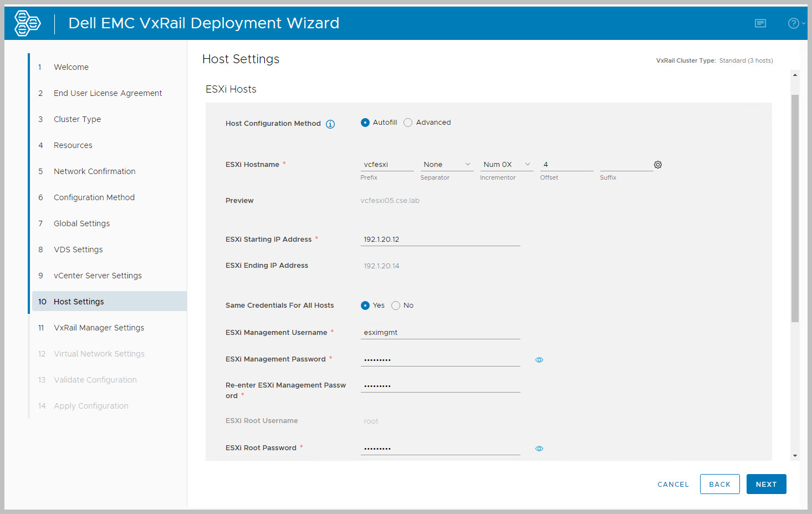Open the help question mark menu
This screenshot has height=514, width=812.
[x=795, y=23]
